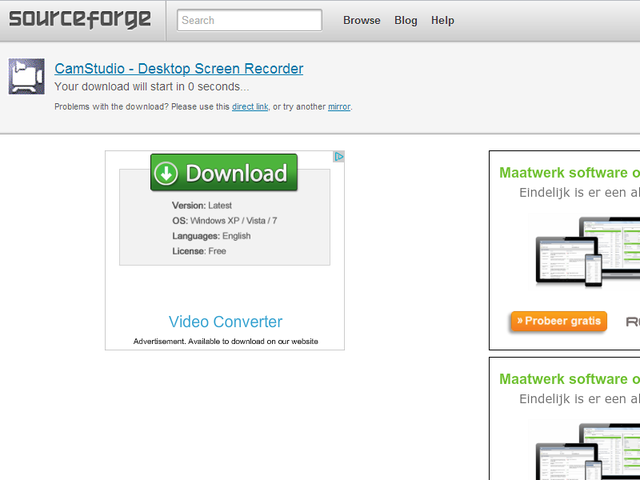Click 'Your download will start in 0 seconds' text
Viewport: 640px width, 480px height.
[x=151, y=87]
